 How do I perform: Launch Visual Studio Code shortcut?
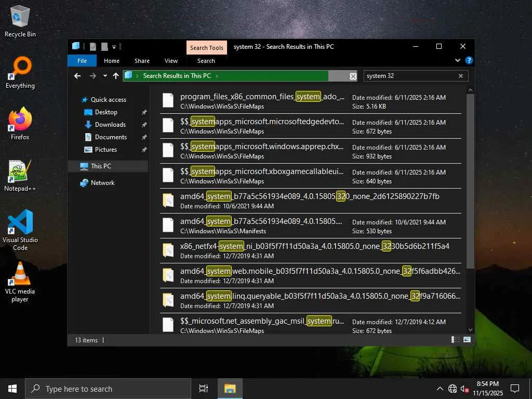coord(20,230)
